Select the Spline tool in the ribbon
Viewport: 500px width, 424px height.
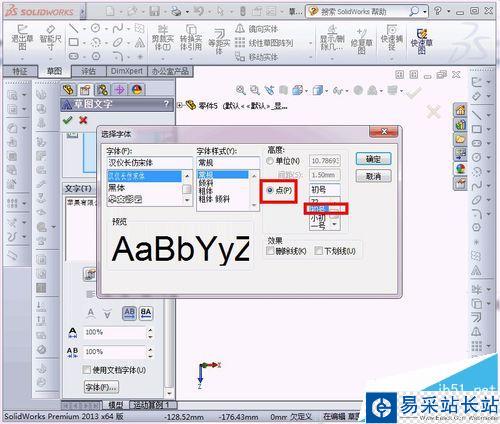pyautogui.click(x=118, y=28)
